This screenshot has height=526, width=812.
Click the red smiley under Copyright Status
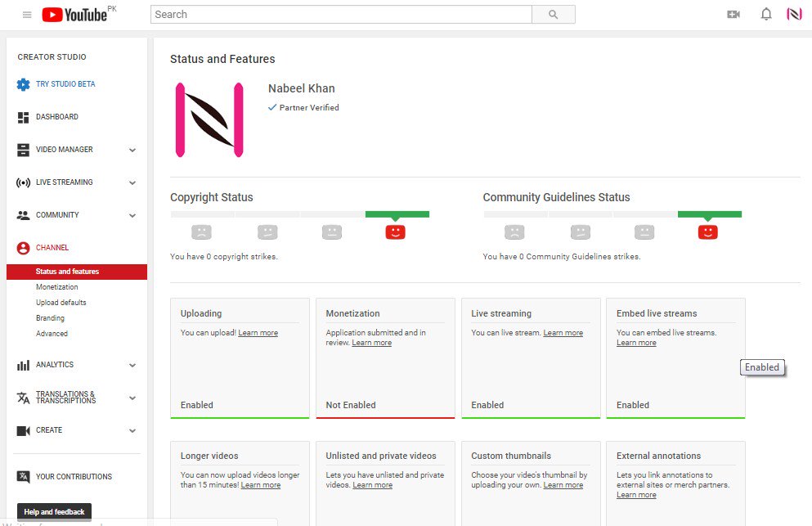pos(395,232)
